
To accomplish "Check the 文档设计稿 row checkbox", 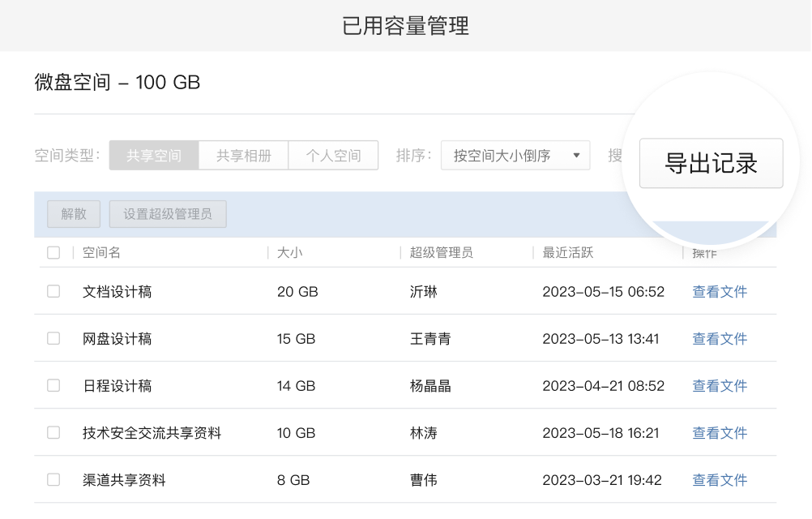I will pos(53,292).
